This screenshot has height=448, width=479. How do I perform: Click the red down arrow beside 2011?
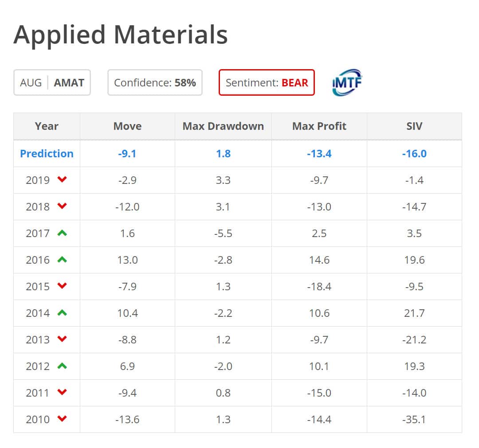(62, 392)
